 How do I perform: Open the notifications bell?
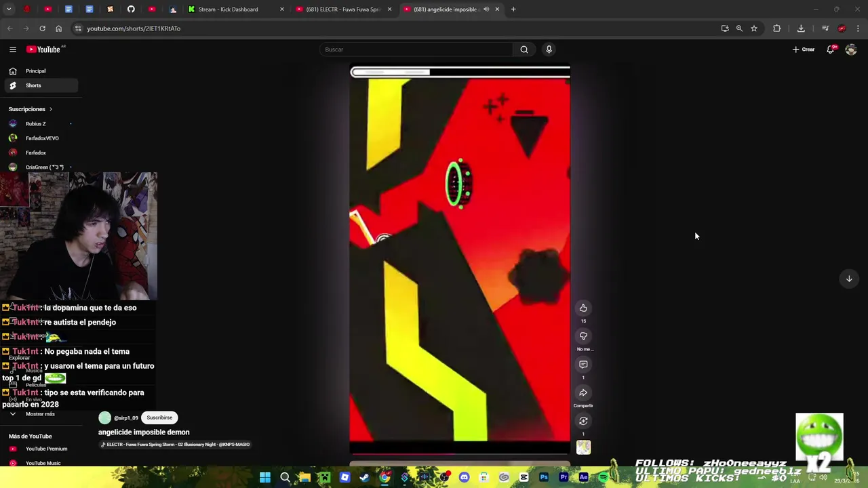coord(830,49)
